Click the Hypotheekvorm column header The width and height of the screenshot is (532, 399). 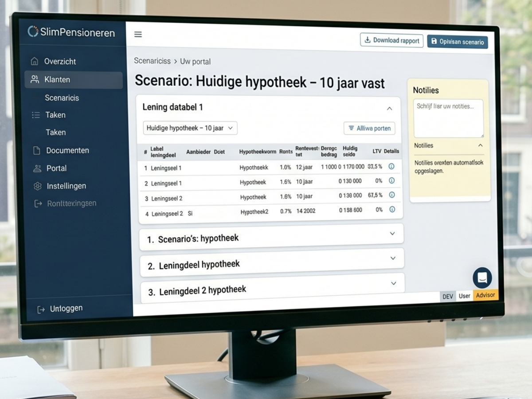pos(257,152)
